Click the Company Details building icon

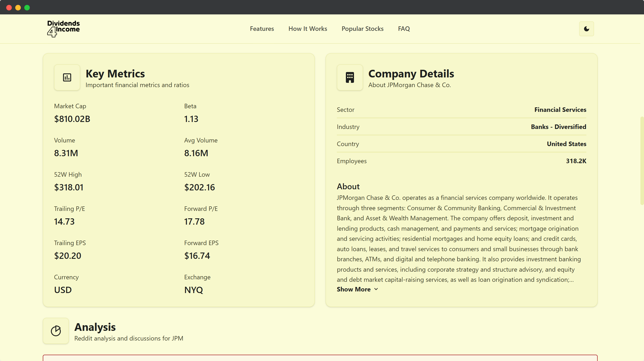click(x=349, y=77)
